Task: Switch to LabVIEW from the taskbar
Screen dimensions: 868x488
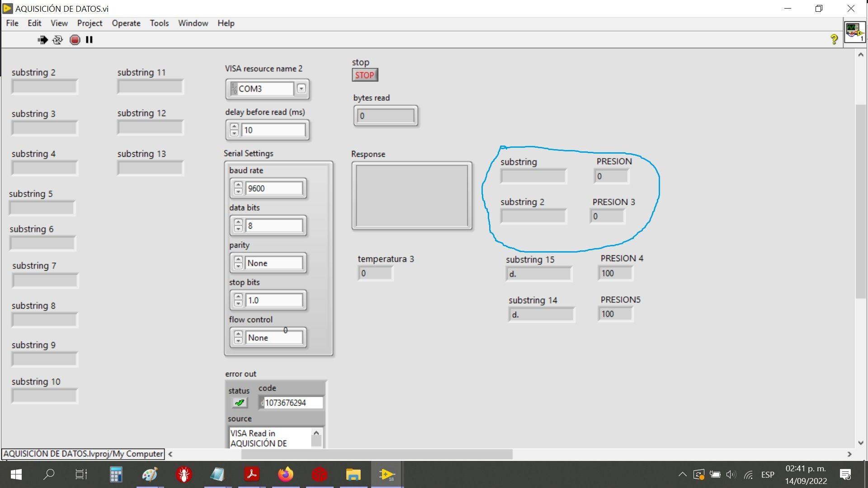Action: 387,474
